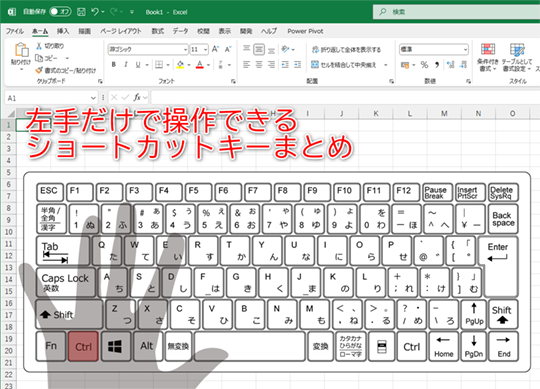Click the Insert Function fx icon
Screen dimensions: 540x389
click(137, 98)
